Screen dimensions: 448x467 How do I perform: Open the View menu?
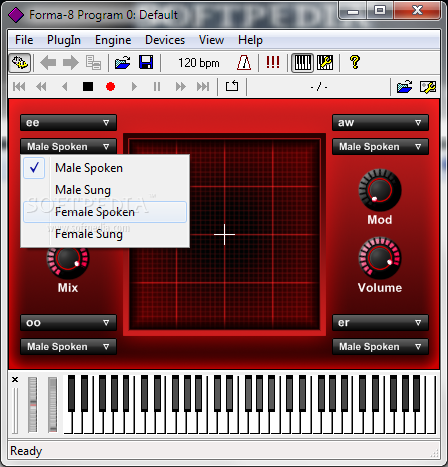click(x=211, y=40)
